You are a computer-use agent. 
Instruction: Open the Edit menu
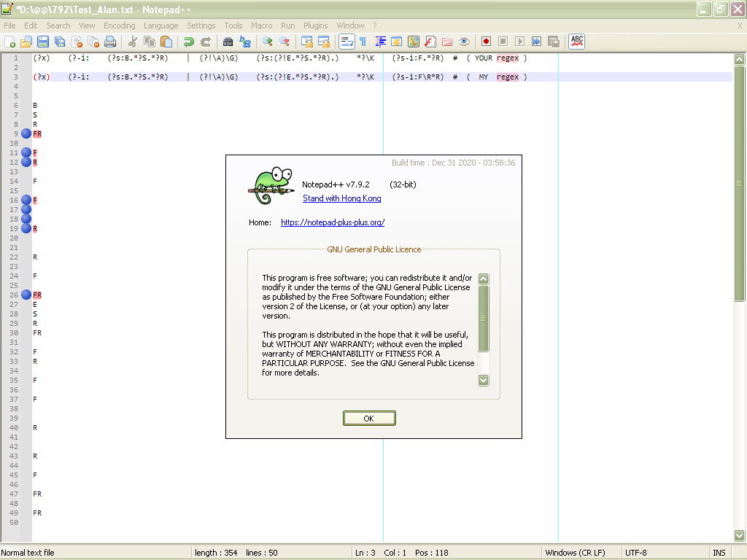click(x=31, y=26)
